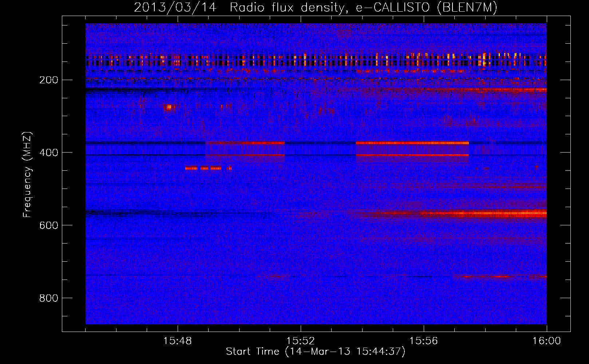Click the 15:48 time tick label
This screenshot has height=364, width=589.
[178, 341]
